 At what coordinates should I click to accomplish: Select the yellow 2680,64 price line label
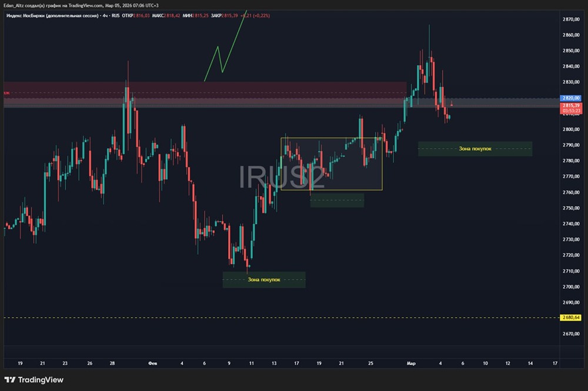571,318
